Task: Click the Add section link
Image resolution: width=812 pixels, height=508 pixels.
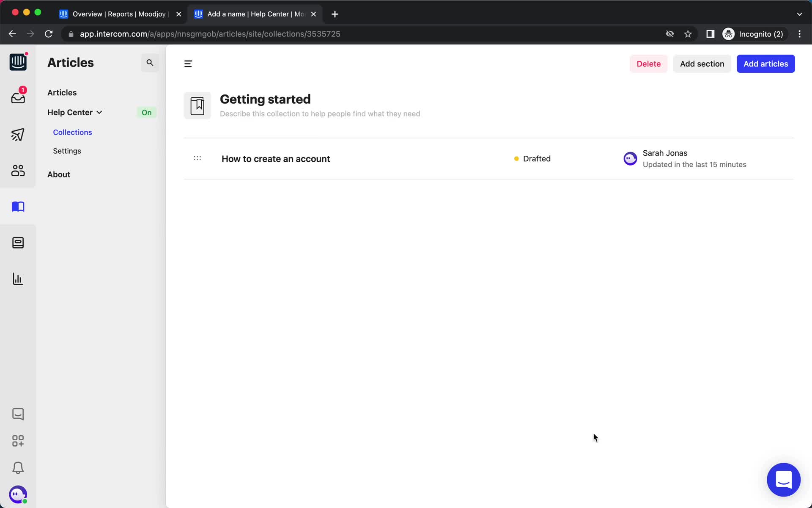Action: [x=702, y=64]
